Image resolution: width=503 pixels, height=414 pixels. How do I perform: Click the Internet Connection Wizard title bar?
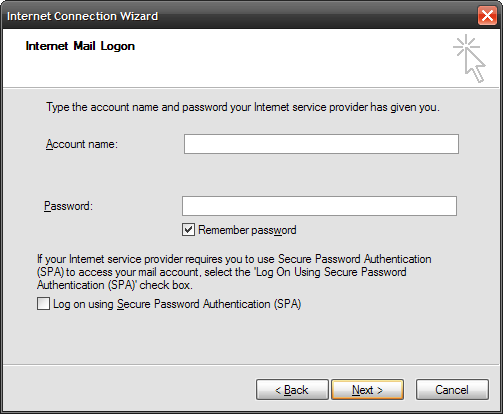[240, 16]
